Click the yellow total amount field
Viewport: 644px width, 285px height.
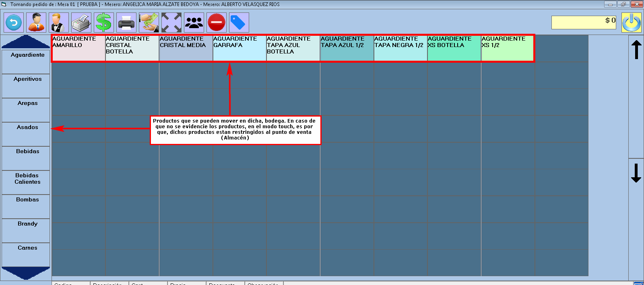point(584,23)
